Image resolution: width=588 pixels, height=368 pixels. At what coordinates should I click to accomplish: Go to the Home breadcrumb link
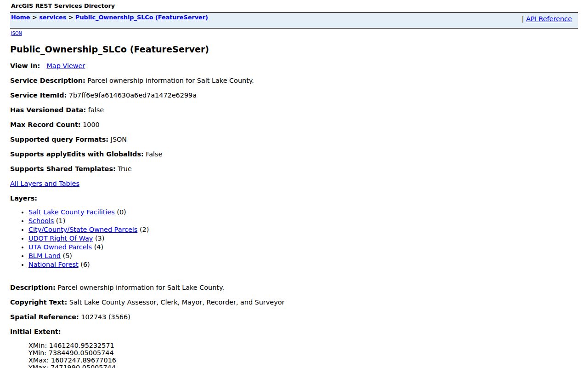pos(20,17)
